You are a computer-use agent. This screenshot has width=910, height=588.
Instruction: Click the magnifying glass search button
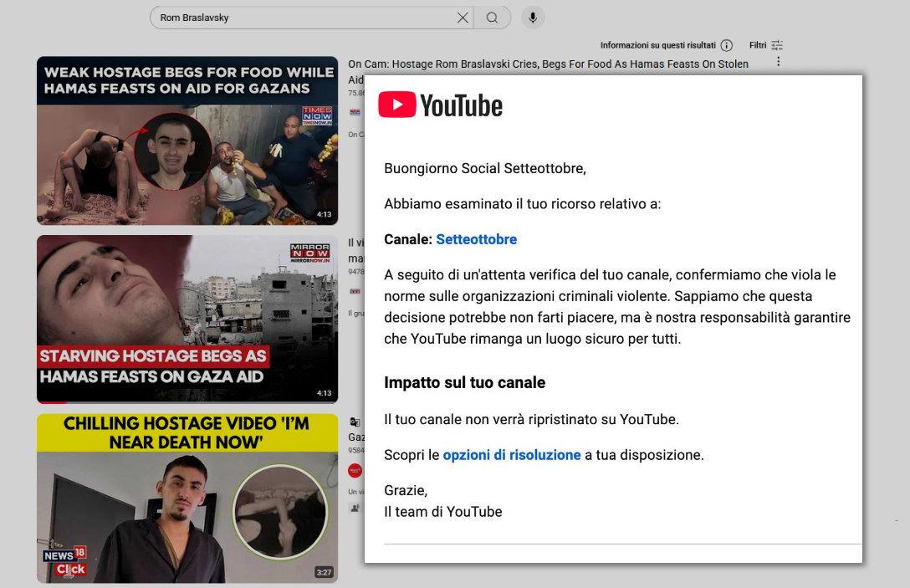click(492, 18)
